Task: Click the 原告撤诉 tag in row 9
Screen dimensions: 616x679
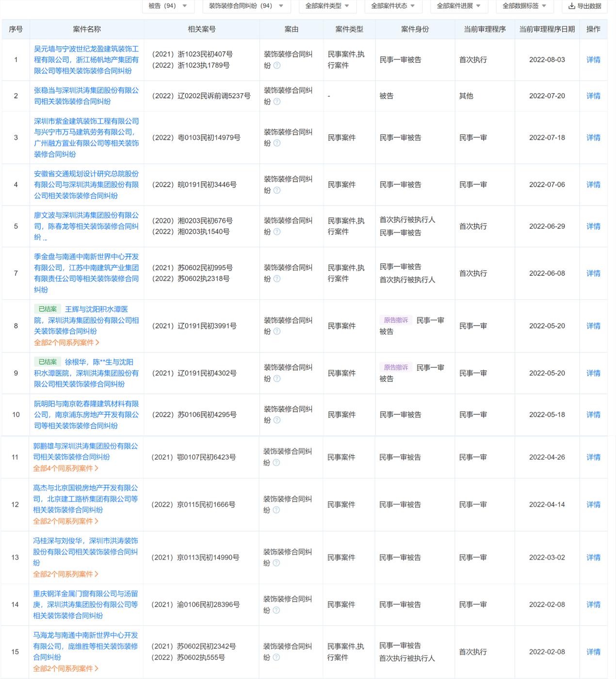Action: pyautogui.click(x=396, y=367)
